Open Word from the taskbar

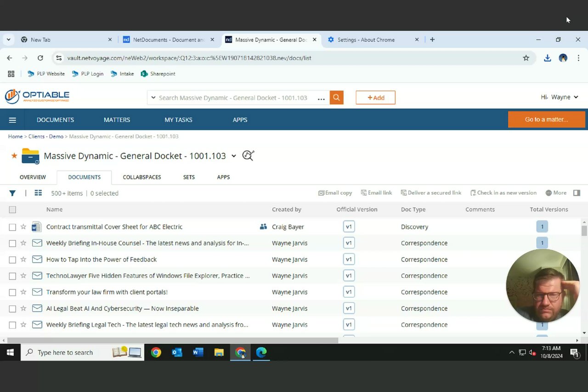click(198, 352)
